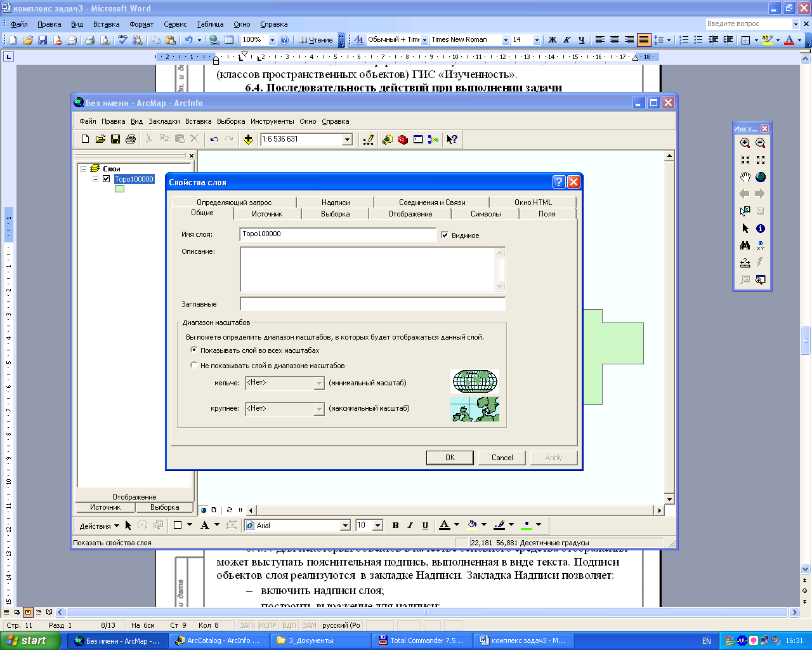812x650 pixels.
Task: Click in the Описание text area
Action: click(367, 269)
